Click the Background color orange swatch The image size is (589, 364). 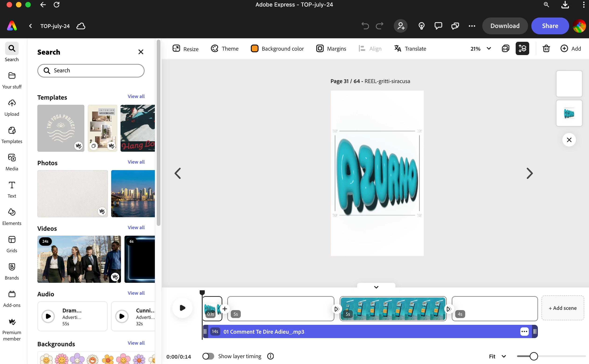click(254, 48)
